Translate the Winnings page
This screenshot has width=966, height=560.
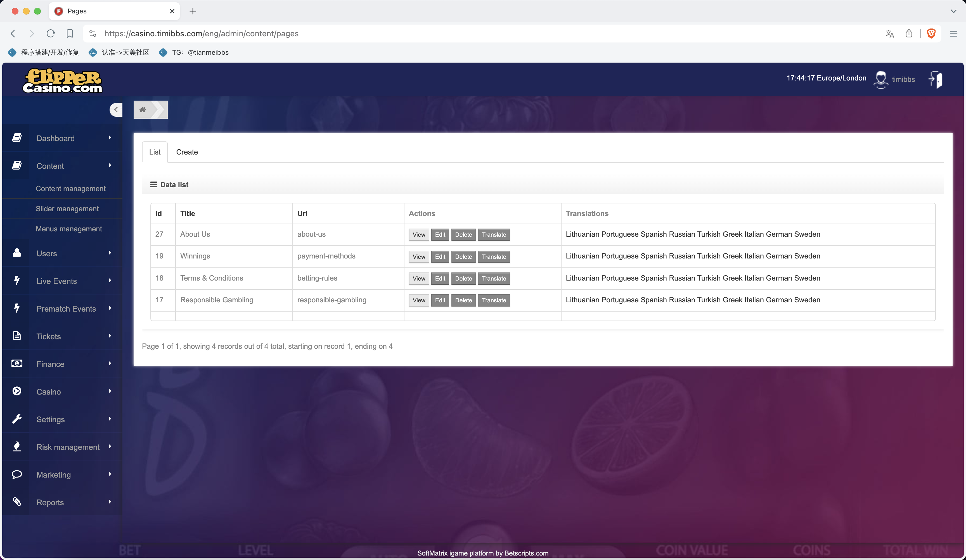click(x=494, y=257)
